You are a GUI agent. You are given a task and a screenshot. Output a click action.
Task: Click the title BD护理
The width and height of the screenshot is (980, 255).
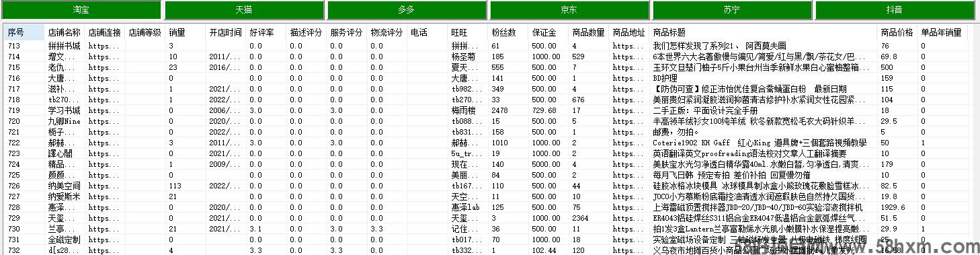[665, 78]
